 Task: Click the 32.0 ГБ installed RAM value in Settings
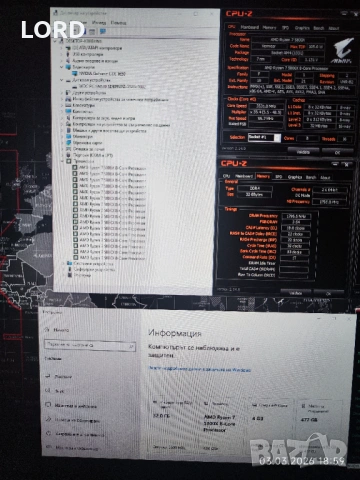pyautogui.click(x=161, y=416)
